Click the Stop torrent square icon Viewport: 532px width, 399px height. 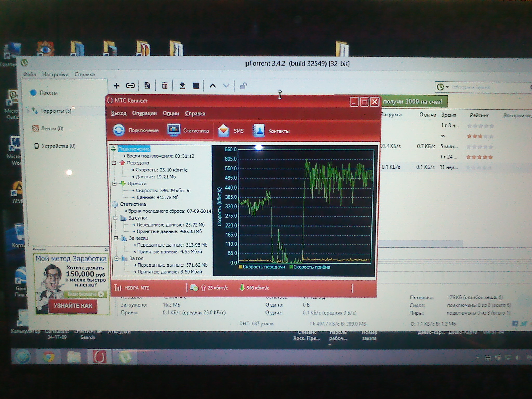pos(196,85)
